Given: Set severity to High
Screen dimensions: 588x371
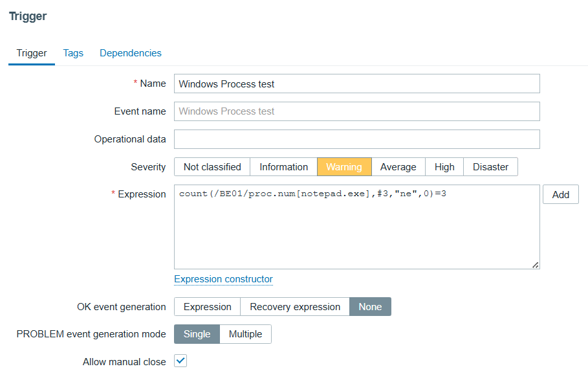Looking at the screenshot, I should pyautogui.click(x=444, y=167).
